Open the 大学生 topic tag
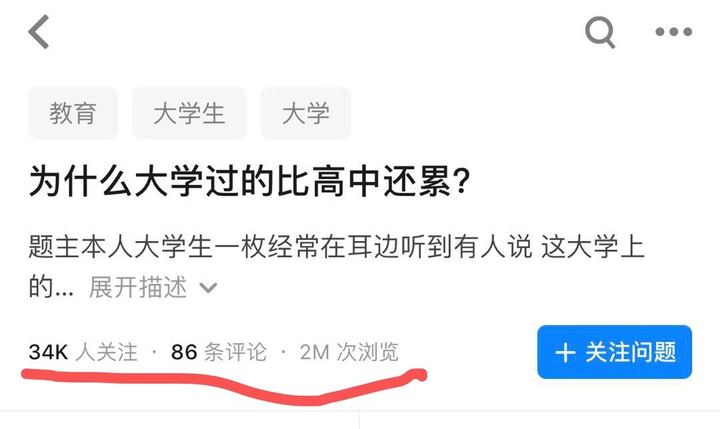Screen dimensions: 720x429 click(189, 113)
